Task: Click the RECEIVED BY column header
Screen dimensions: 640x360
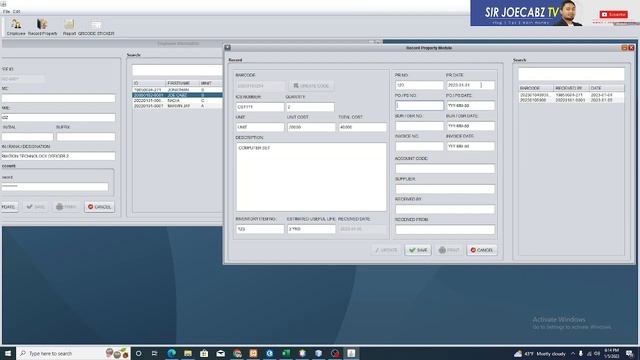Action: [571, 88]
